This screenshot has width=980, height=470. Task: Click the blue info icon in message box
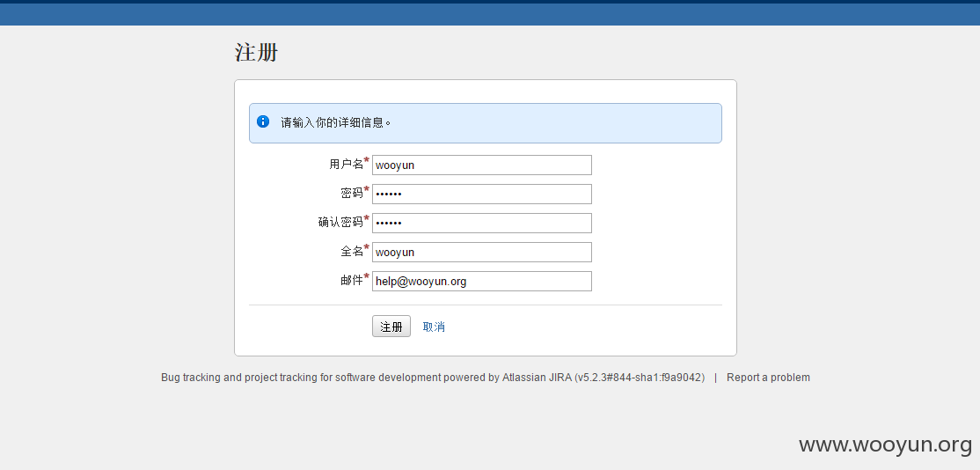[x=263, y=121]
